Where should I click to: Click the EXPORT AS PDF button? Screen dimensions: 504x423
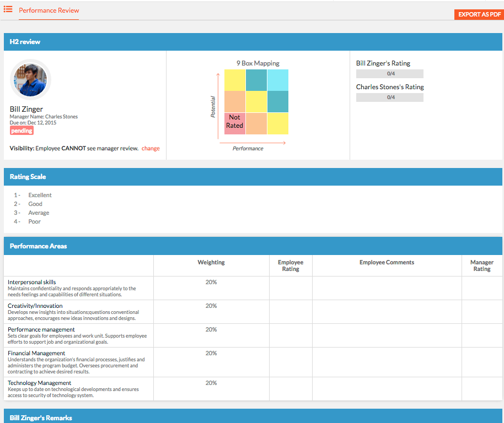479,14
